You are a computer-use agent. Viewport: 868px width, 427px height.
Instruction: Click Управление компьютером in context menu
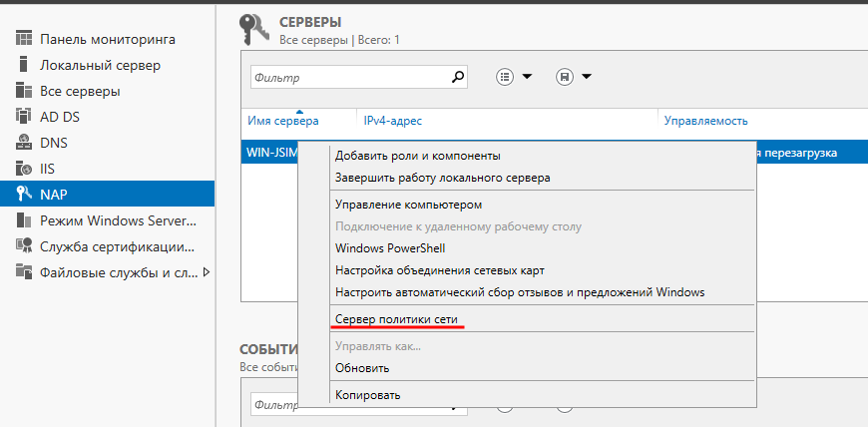click(409, 205)
